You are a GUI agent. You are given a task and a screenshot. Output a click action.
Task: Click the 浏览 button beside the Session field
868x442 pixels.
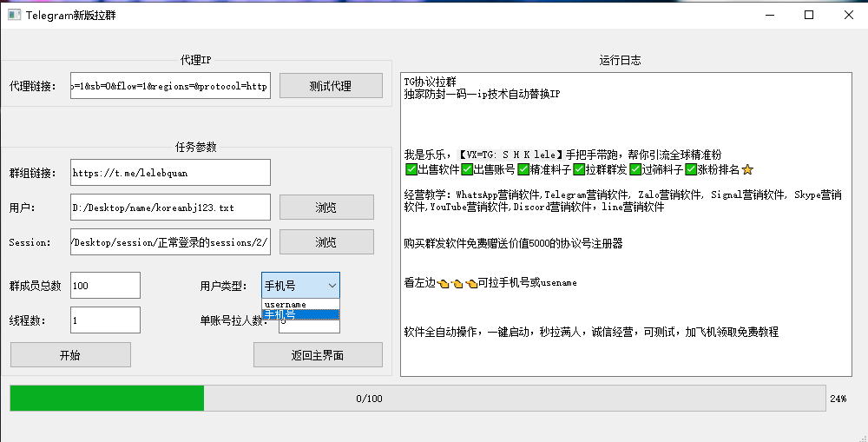point(326,242)
